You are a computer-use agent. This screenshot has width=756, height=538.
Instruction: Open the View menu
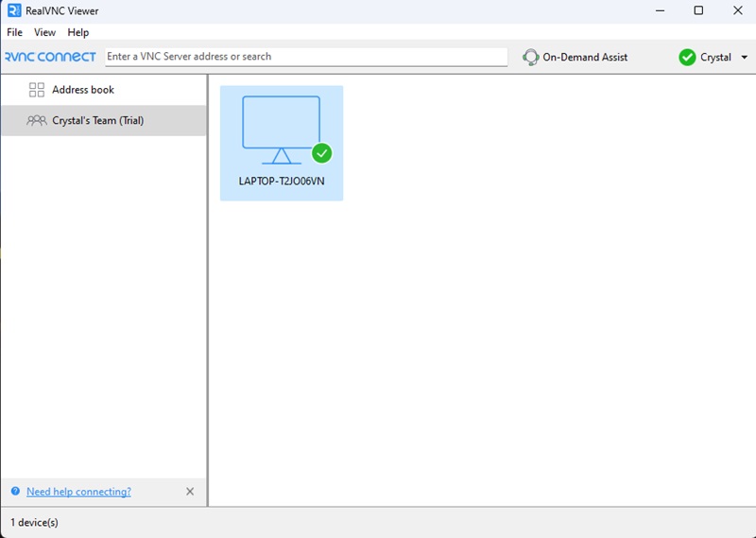coord(44,32)
